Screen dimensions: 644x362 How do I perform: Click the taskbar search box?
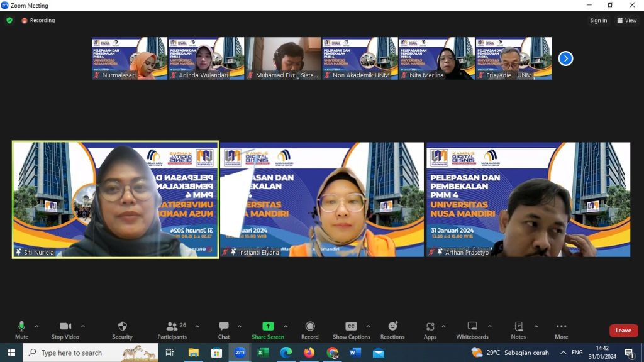(91, 353)
